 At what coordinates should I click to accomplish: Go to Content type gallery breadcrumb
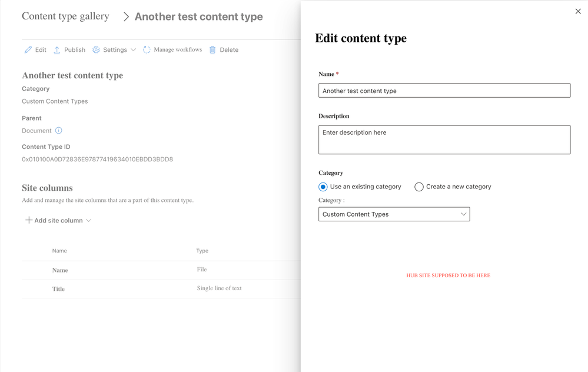pyautogui.click(x=65, y=16)
